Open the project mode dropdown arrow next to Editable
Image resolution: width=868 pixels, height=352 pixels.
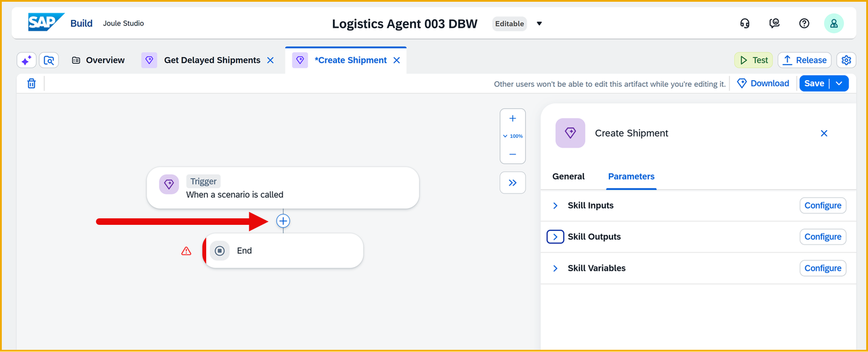click(x=539, y=24)
